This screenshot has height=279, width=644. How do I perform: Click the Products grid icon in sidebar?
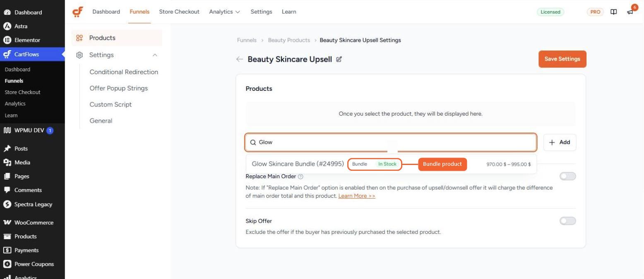(x=80, y=38)
